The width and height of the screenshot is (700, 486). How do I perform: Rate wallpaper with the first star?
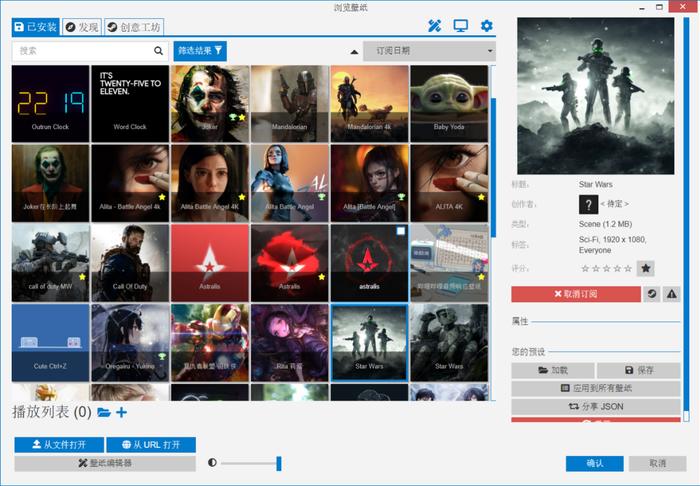point(585,268)
